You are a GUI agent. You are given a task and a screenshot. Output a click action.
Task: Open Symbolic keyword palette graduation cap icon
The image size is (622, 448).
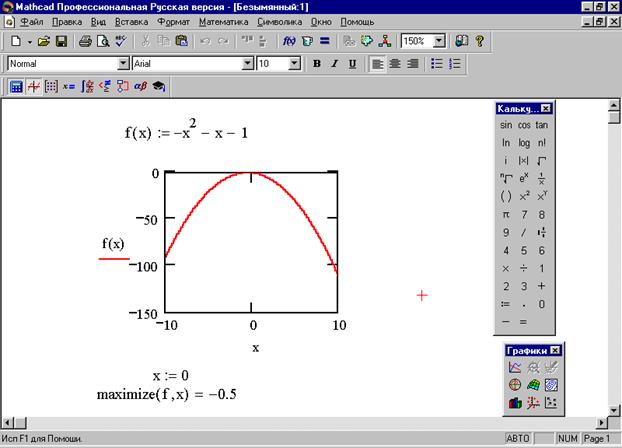pyautogui.click(x=159, y=86)
